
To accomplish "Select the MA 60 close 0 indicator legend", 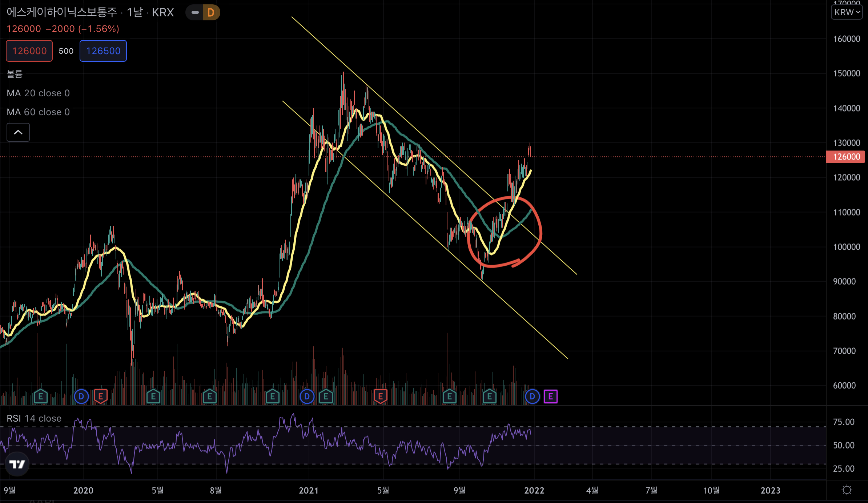I will pyautogui.click(x=38, y=112).
